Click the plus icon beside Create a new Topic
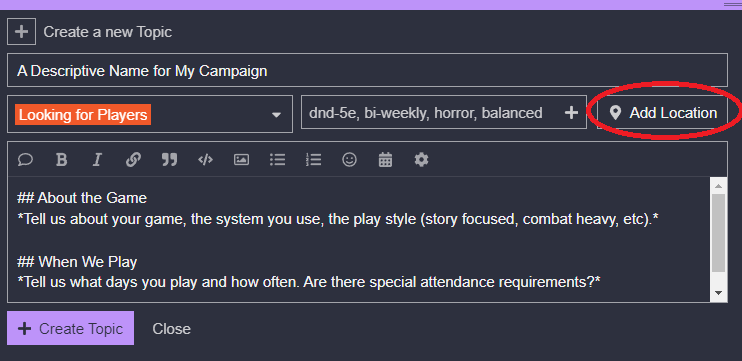This screenshot has height=361, width=742. tap(21, 32)
